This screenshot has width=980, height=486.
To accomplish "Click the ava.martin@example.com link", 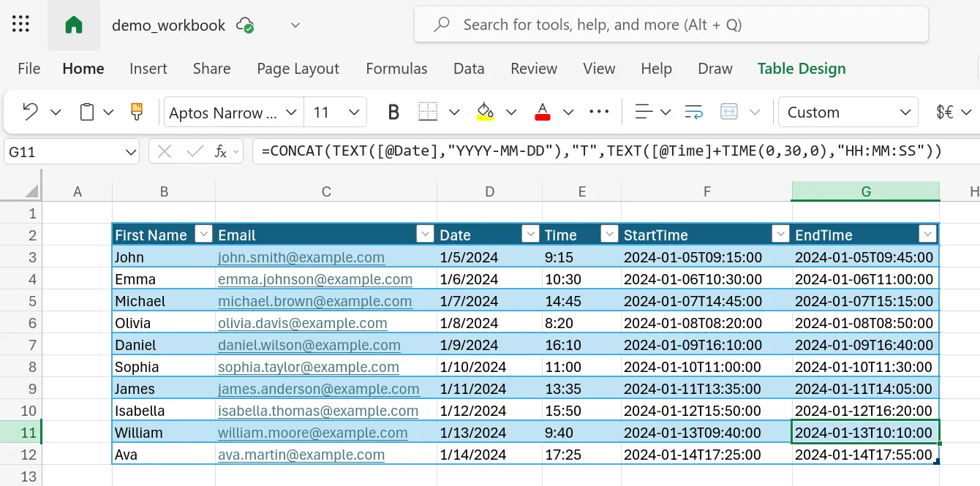I will click(301, 455).
